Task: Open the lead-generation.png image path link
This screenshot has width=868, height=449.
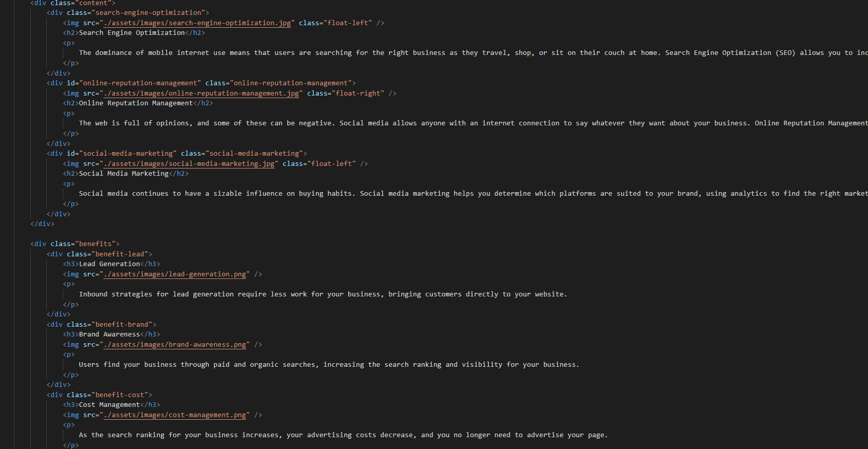Action: coord(175,274)
